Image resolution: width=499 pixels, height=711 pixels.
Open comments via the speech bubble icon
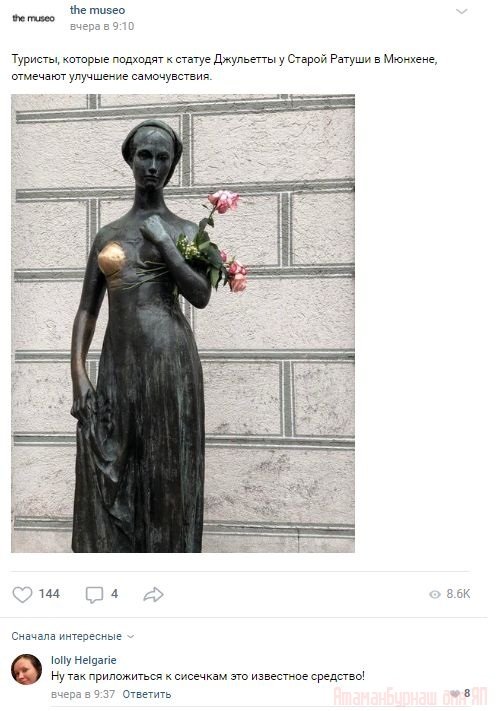pyautogui.click(x=94, y=594)
